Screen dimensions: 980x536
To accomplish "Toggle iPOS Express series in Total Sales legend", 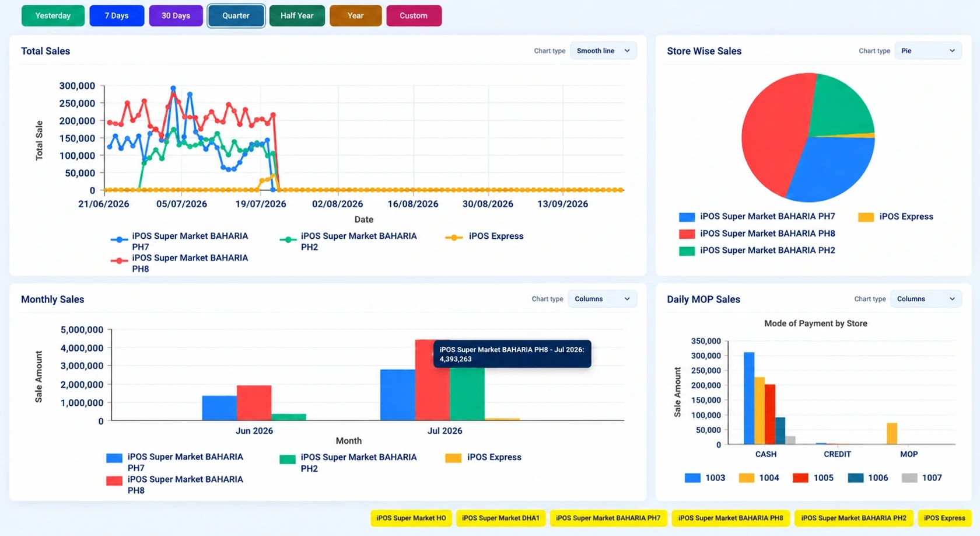I will (484, 236).
